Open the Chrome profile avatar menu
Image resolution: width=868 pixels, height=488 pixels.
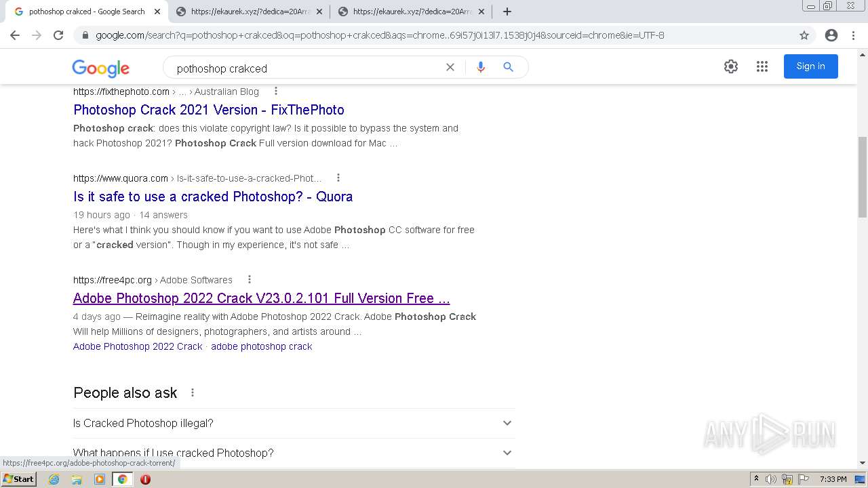831,35
